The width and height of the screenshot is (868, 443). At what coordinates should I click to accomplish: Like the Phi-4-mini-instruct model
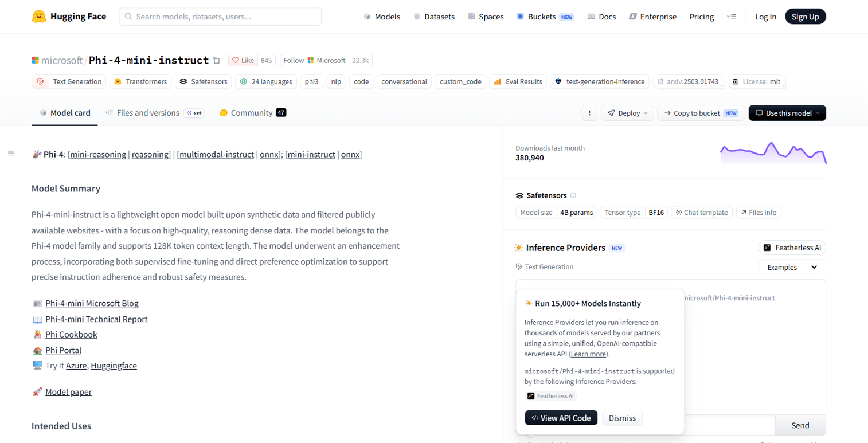(243, 60)
